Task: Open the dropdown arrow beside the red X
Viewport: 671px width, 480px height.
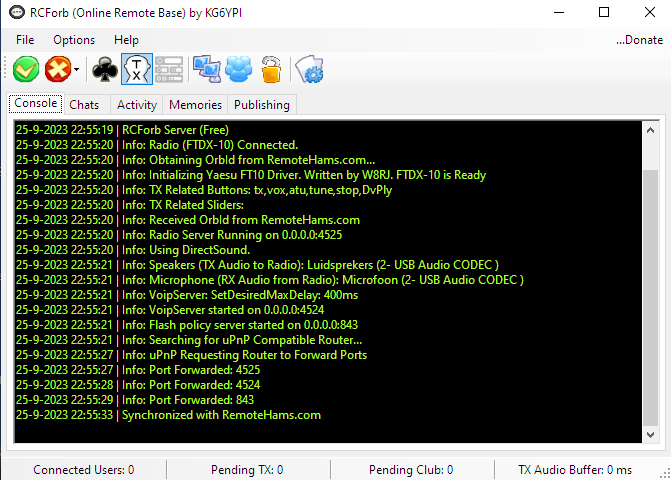Action: [x=76, y=70]
